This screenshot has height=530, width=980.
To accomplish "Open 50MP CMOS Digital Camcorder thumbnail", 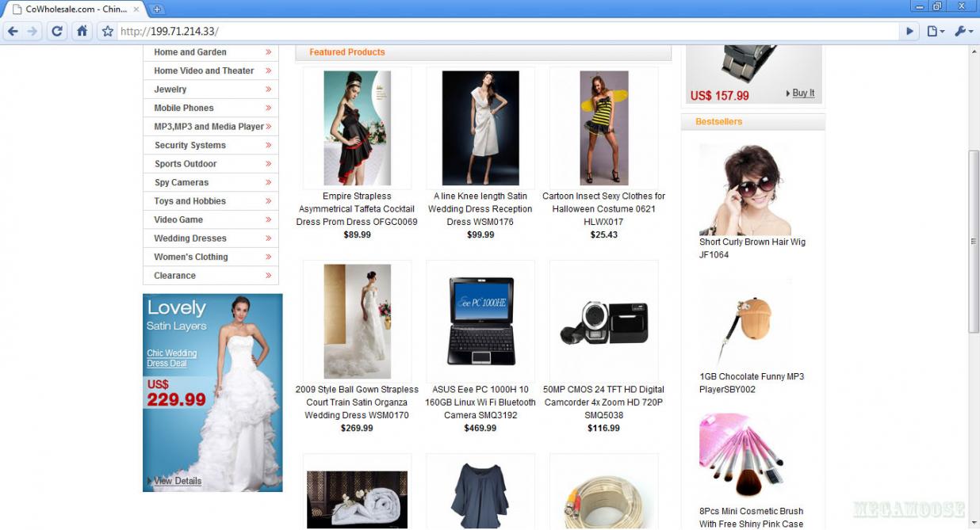I will click(x=604, y=323).
